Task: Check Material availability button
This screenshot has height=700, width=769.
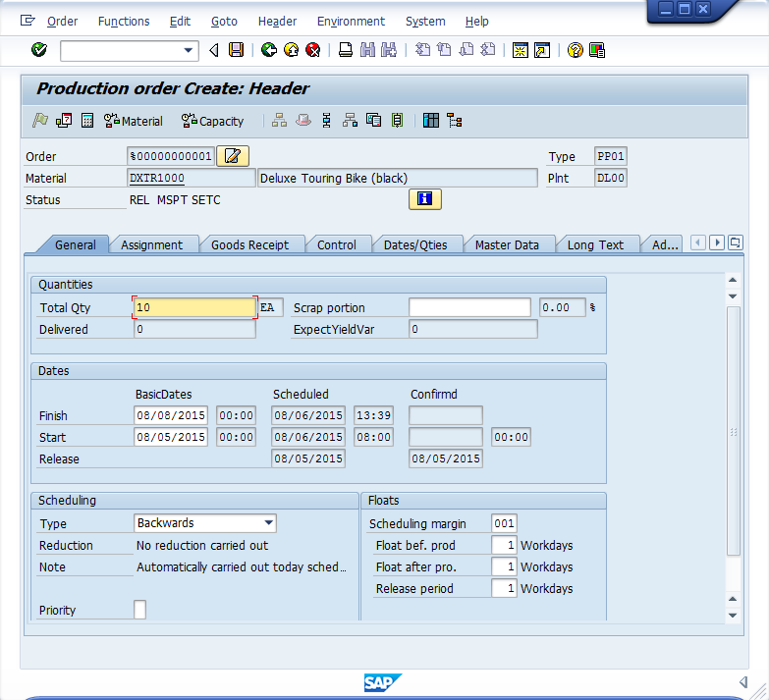Action: pos(133,121)
